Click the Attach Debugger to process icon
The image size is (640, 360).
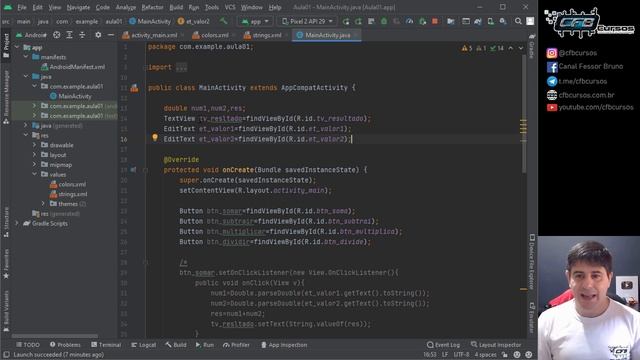422,21
